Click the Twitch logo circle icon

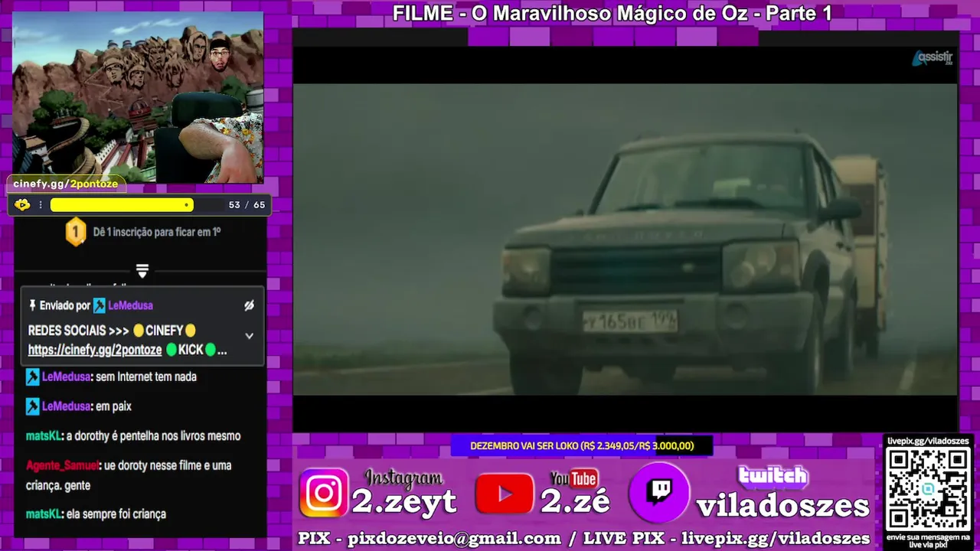click(659, 492)
